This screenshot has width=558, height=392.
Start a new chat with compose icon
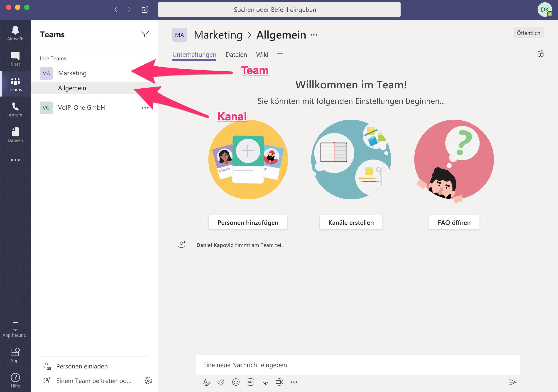click(145, 10)
